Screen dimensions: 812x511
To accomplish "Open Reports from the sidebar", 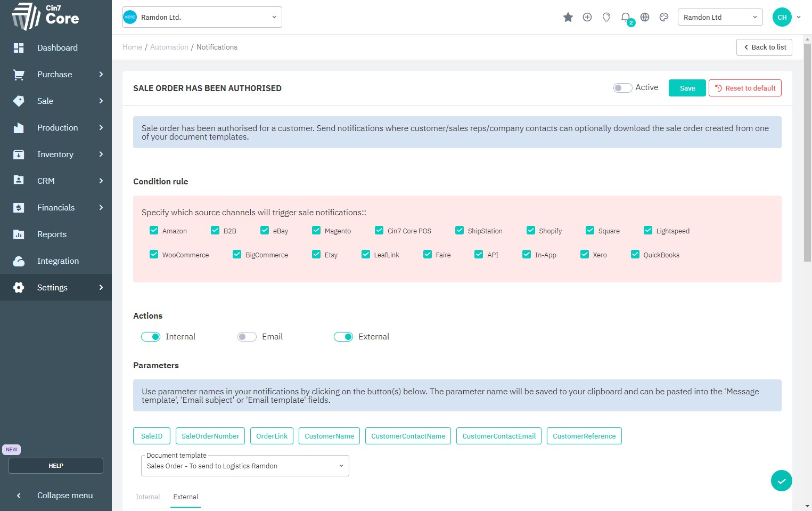I will 52,234.
